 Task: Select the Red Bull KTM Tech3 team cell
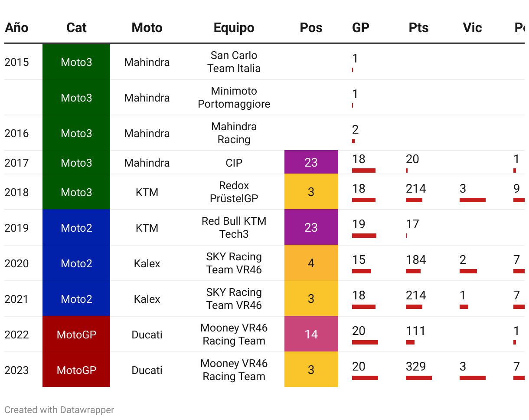pyautogui.click(x=234, y=228)
